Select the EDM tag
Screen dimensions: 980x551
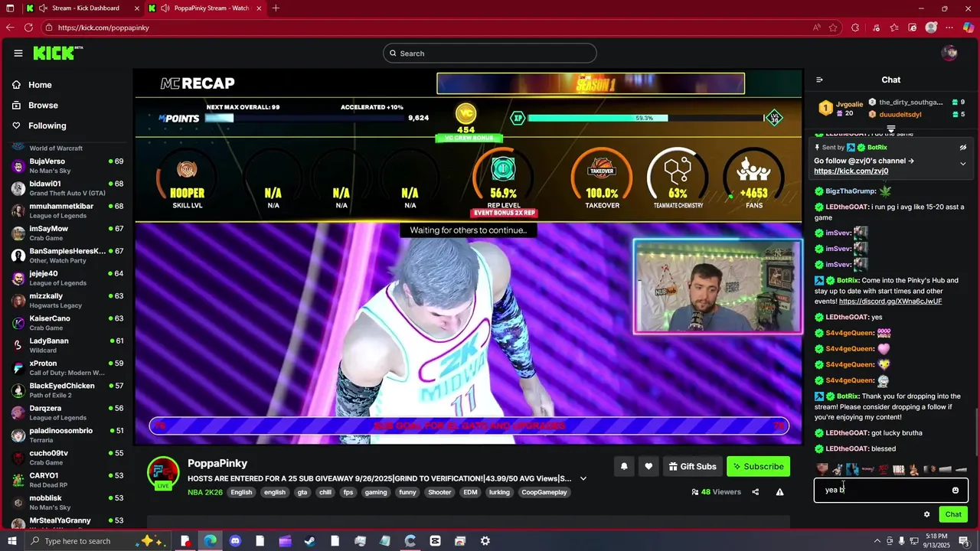click(x=470, y=492)
